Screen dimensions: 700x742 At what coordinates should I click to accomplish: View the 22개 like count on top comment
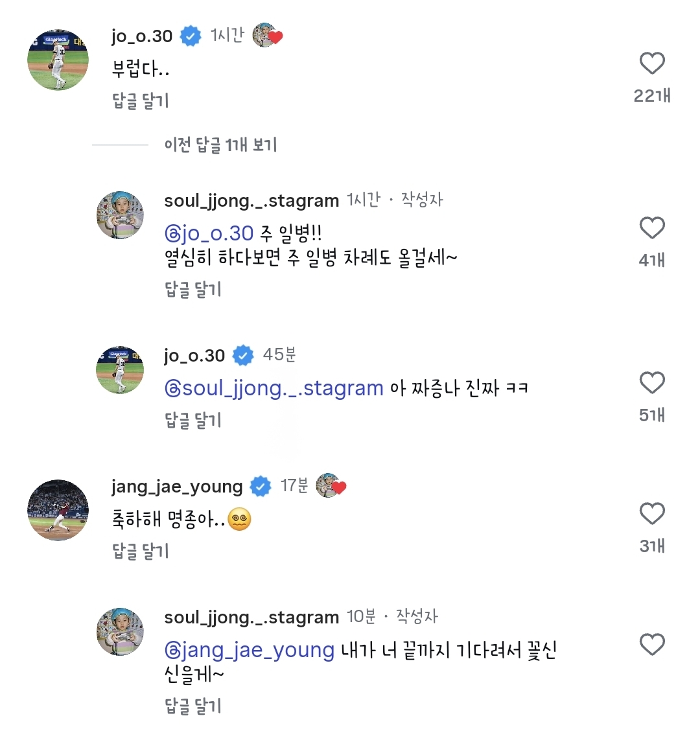coord(652,96)
